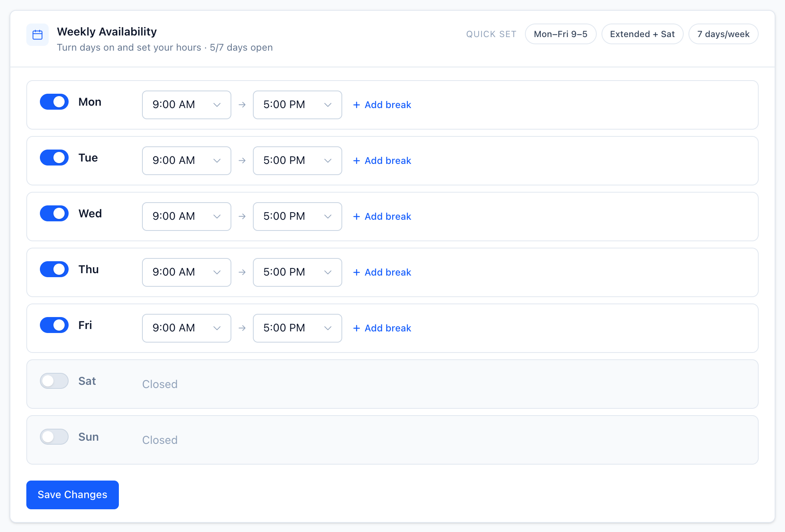Click the arrow icon between Tuesday's times
The image size is (785, 532).
tap(242, 161)
